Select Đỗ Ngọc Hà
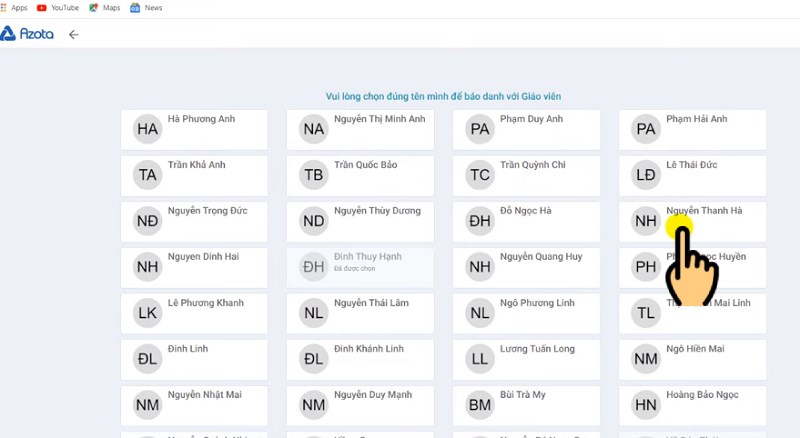The height and width of the screenshot is (438, 800). (526, 222)
